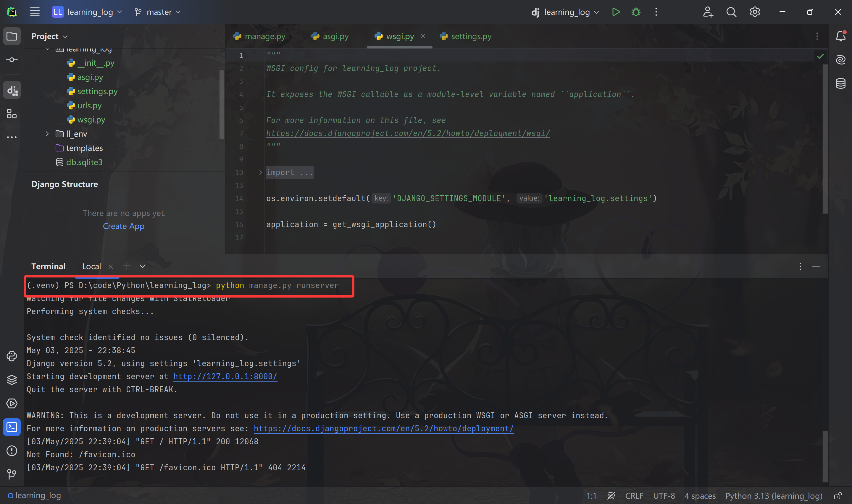Expand the folded import block
Screen dimensions: 852x504
pyautogui.click(x=260, y=172)
